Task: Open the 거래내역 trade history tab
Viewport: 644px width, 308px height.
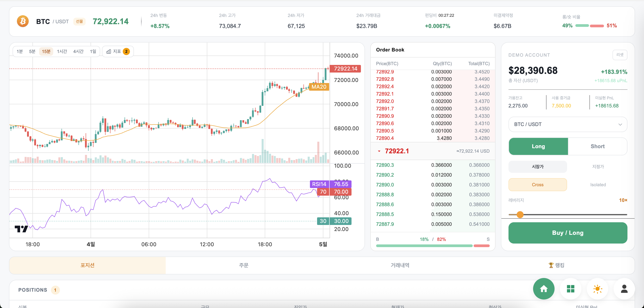Action: [x=400, y=265]
